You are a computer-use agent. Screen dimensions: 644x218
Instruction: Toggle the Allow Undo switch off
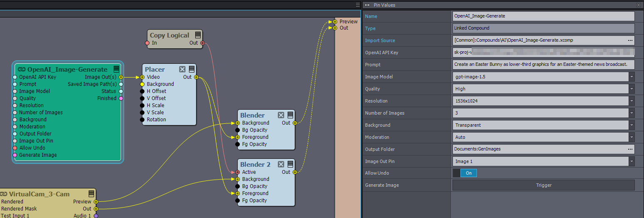coord(465,173)
